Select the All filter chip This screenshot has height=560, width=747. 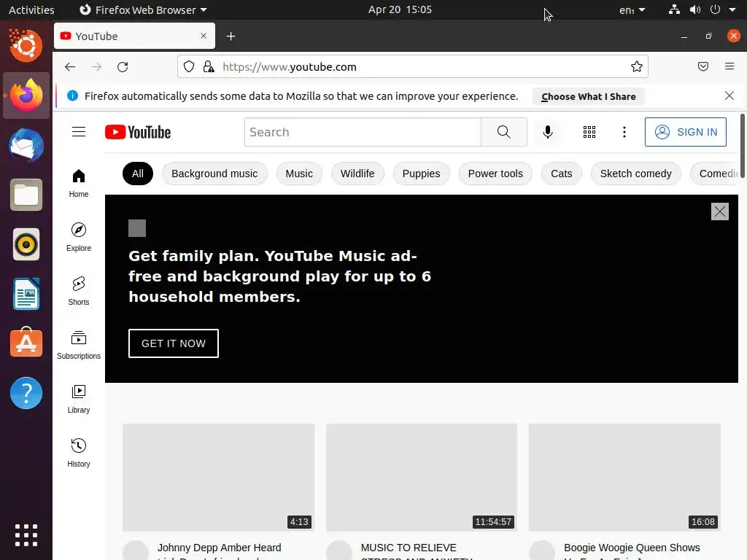pyautogui.click(x=138, y=174)
